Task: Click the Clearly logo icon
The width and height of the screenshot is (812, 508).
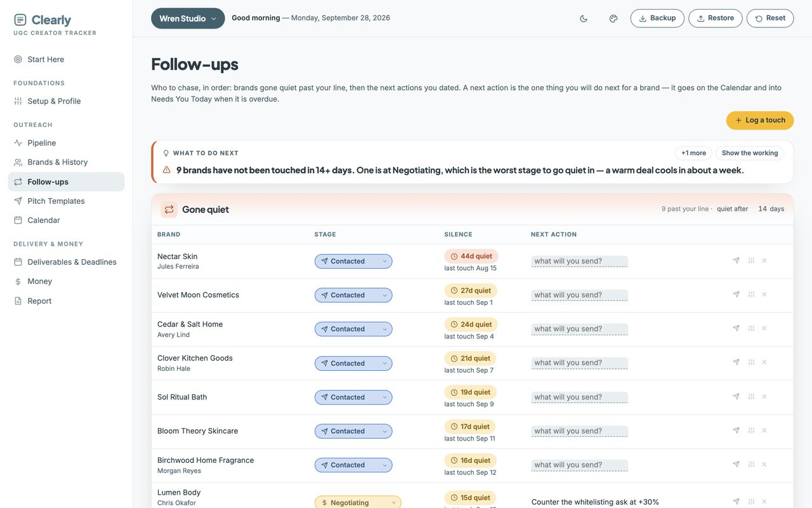Action: tap(20, 20)
